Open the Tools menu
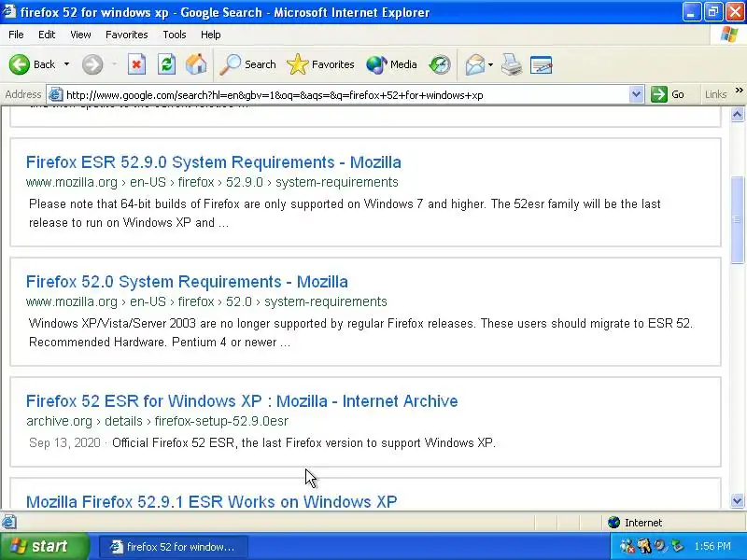Screen dimensions: 747x560 [175, 35]
